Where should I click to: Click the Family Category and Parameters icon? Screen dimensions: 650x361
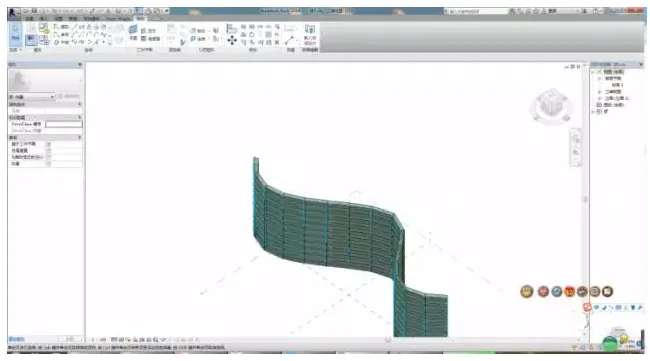point(44,28)
